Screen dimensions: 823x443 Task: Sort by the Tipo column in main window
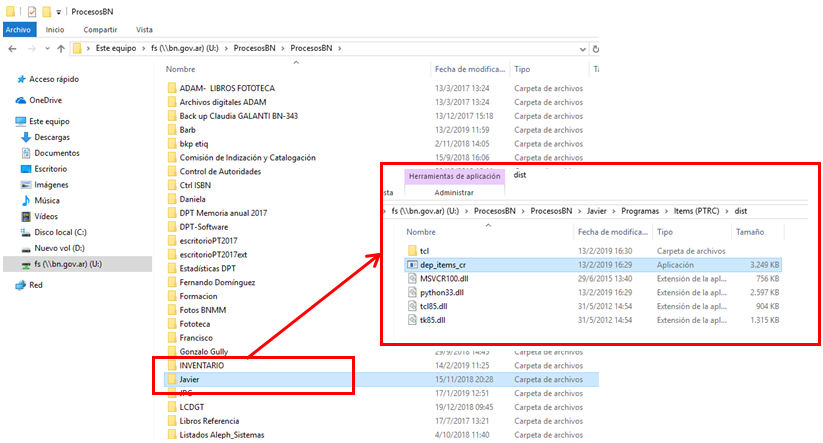coord(522,69)
